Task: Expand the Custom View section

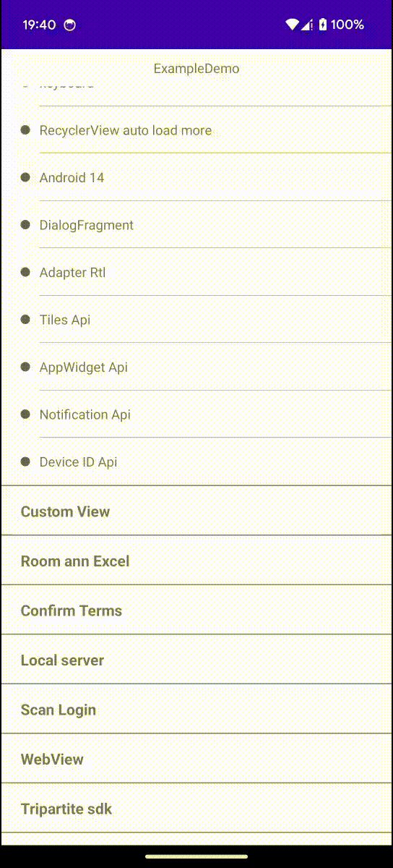Action: (x=196, y=511)
